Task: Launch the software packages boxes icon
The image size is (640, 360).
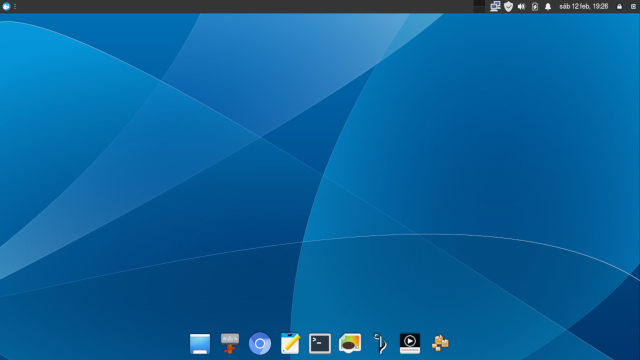Action: (440, 344)
